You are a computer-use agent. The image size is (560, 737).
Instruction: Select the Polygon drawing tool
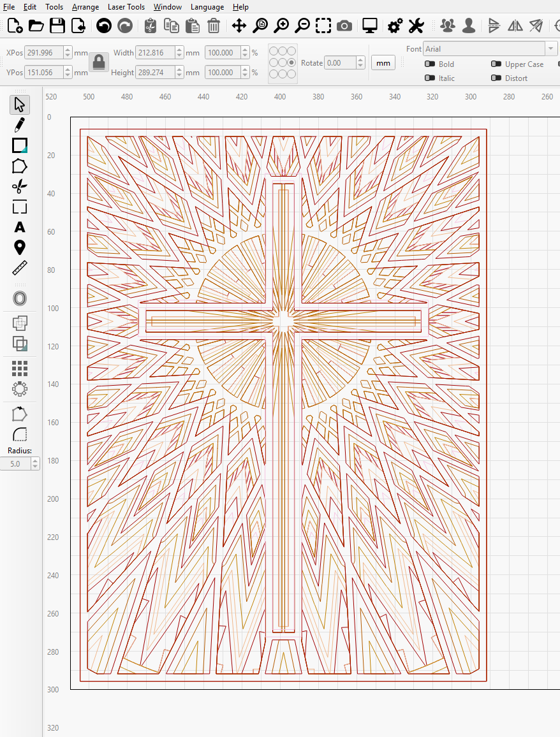19,166
